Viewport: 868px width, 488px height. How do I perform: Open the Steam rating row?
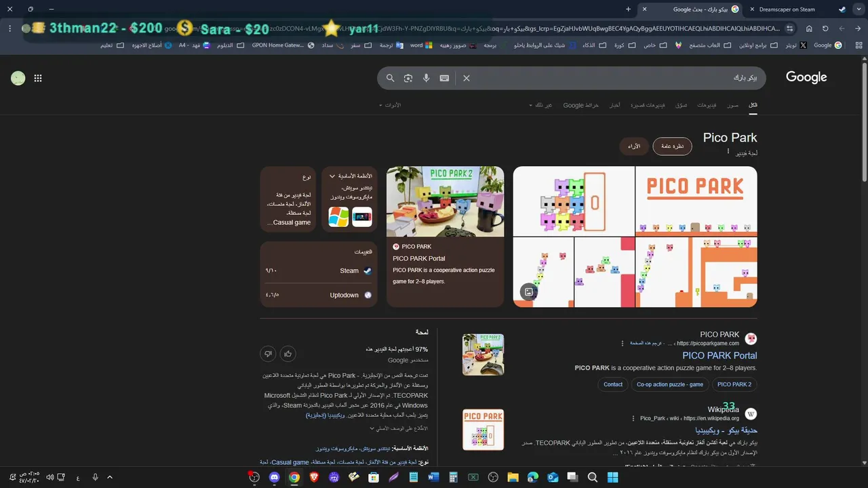point(319,270)
